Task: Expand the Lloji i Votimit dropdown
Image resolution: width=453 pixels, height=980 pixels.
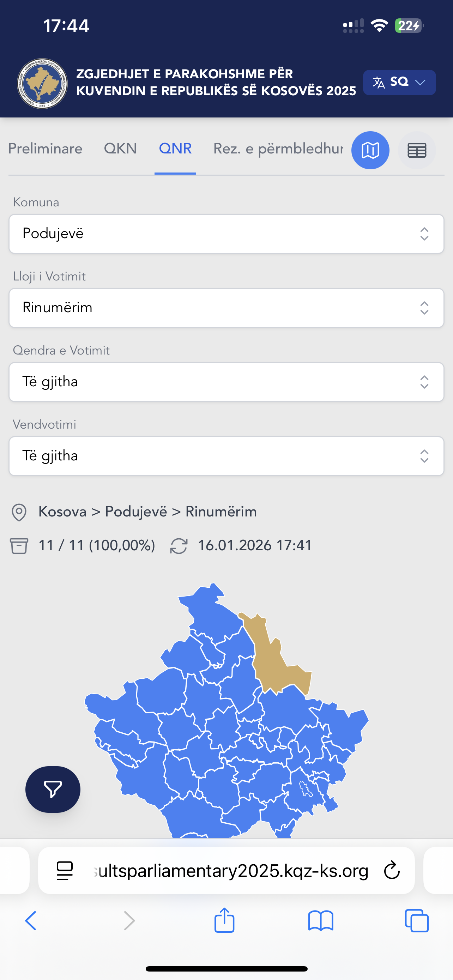Action: tap(226, 308)
